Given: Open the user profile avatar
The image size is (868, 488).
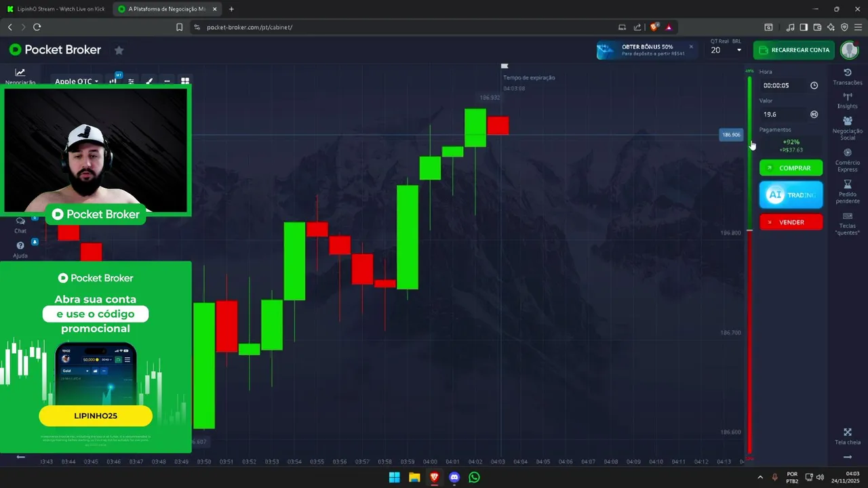Looking at the screenshot, I should (849, 50).
